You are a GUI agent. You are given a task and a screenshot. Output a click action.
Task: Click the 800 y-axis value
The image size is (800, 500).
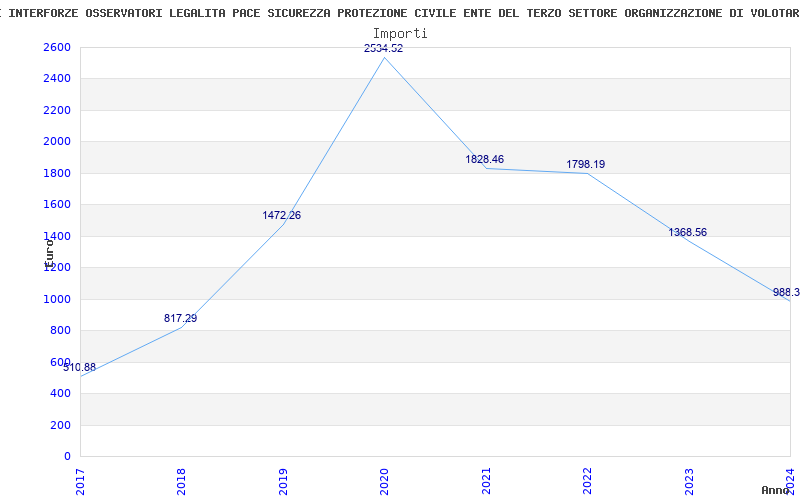(x=61, y=331)
